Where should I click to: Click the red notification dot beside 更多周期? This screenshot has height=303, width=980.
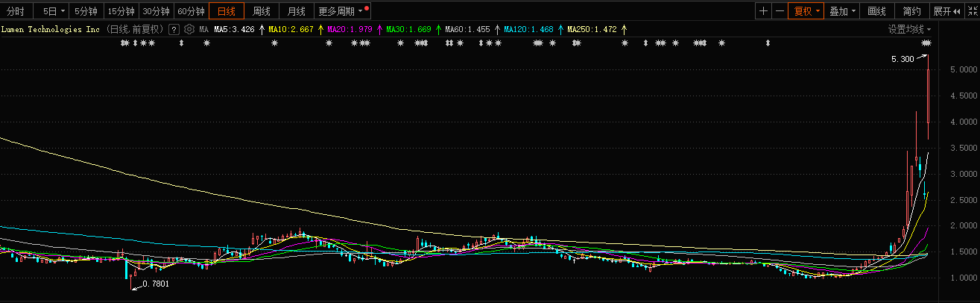pos(367,8)
